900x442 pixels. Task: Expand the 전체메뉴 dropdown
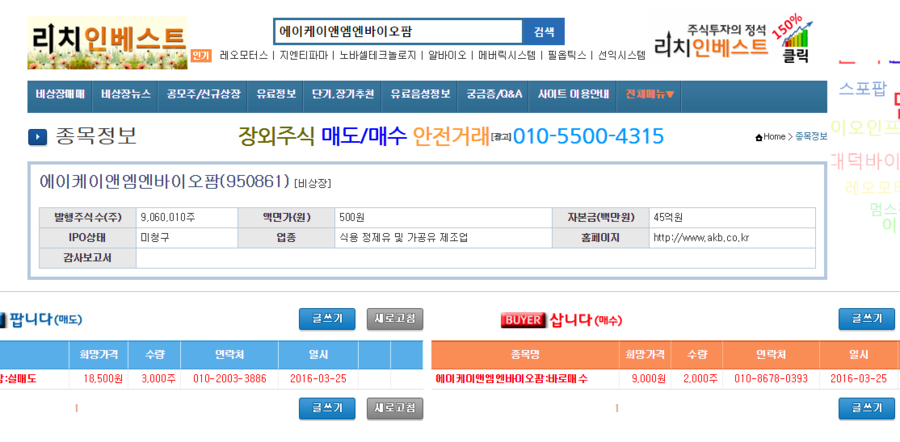click(x=650, y=94)
